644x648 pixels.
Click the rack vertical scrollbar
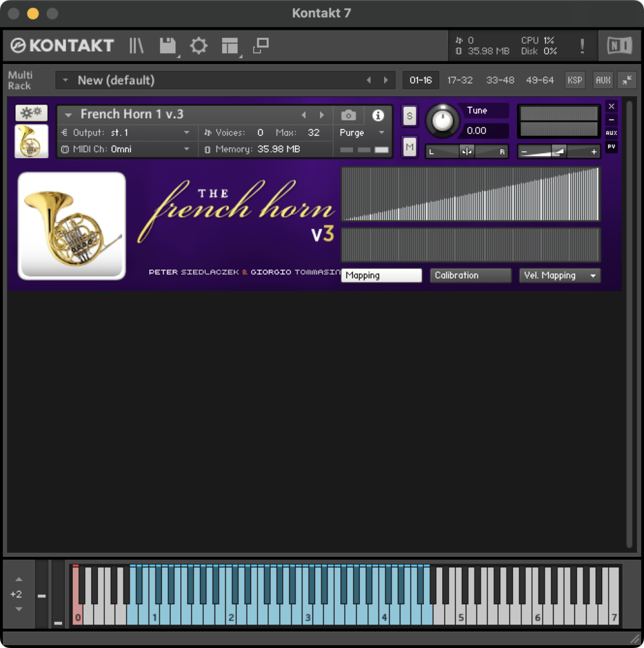tap(629, 325)
